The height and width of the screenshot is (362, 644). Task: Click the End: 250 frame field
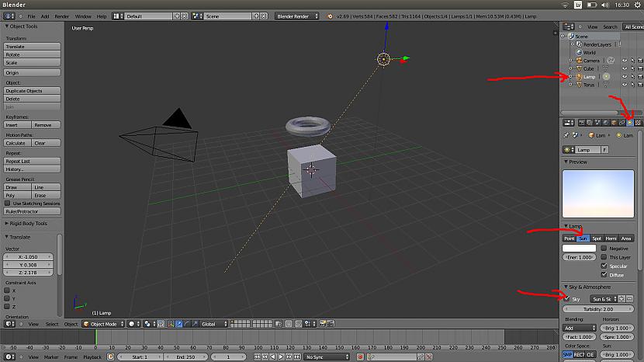pos(186,357)
